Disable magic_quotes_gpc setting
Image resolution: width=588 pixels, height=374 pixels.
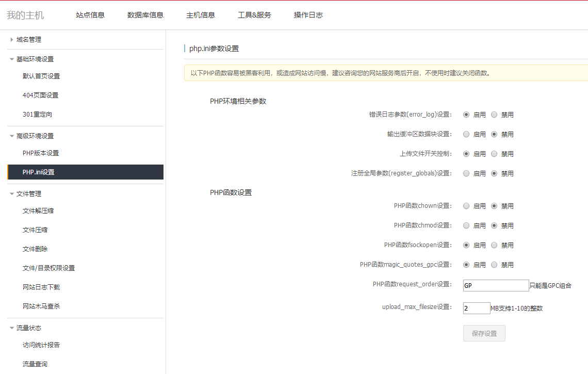(494, 265)
